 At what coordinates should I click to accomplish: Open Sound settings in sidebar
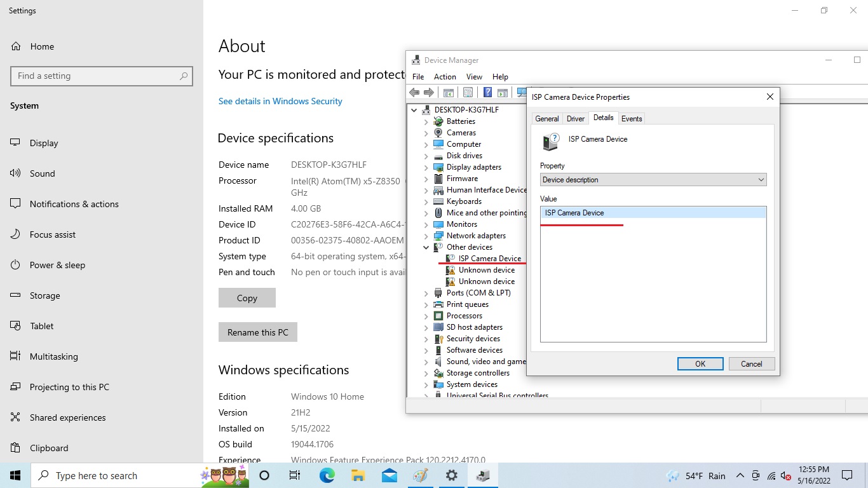click(x=42, y=173)
